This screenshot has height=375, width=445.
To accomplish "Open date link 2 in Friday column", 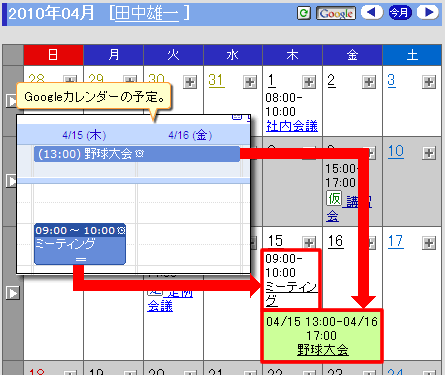I will tap(331, 80).
